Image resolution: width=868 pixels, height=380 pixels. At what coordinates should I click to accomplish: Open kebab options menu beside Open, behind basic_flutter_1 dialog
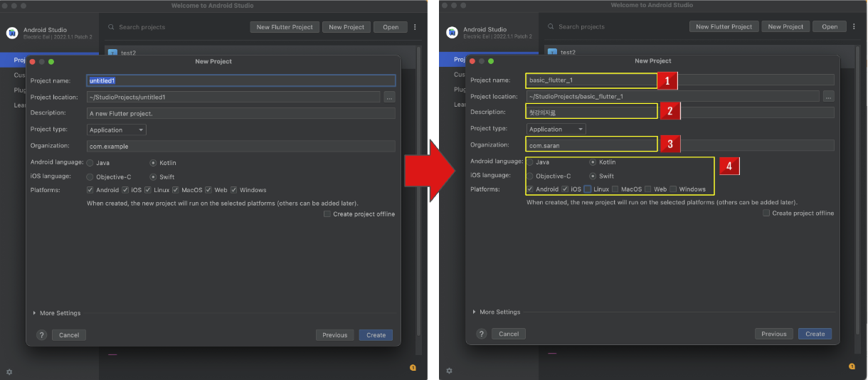pos(854,26)
